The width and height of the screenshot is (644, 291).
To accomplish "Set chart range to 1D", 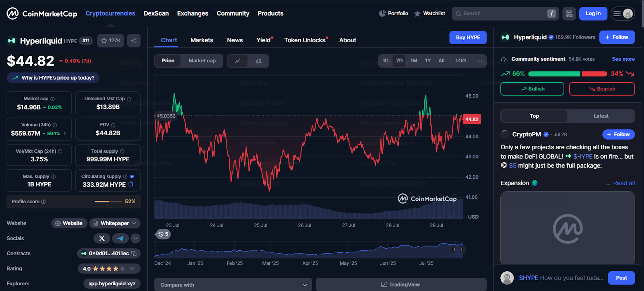I will point(386,61).
